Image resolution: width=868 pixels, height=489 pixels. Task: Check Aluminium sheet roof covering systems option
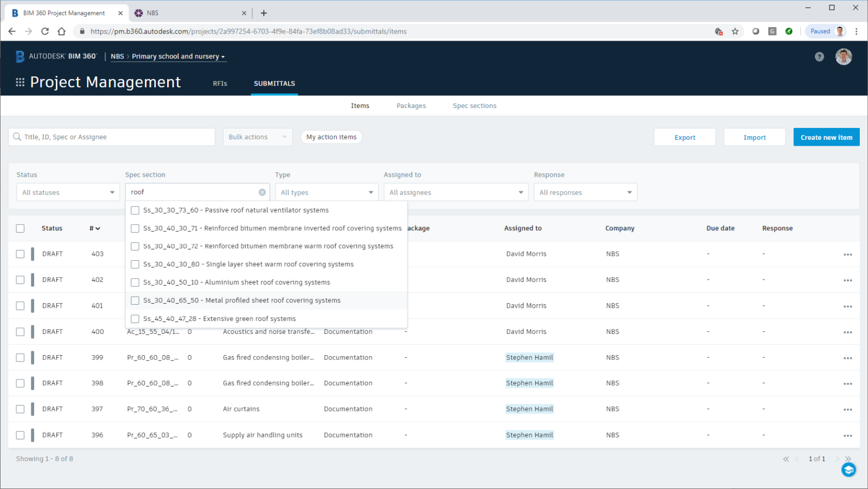coord(135,282)
